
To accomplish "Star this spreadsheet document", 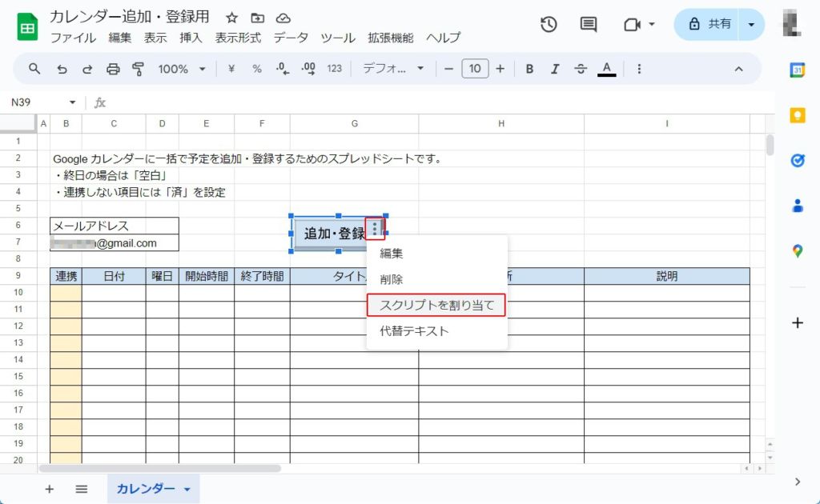I will point(231,18).
